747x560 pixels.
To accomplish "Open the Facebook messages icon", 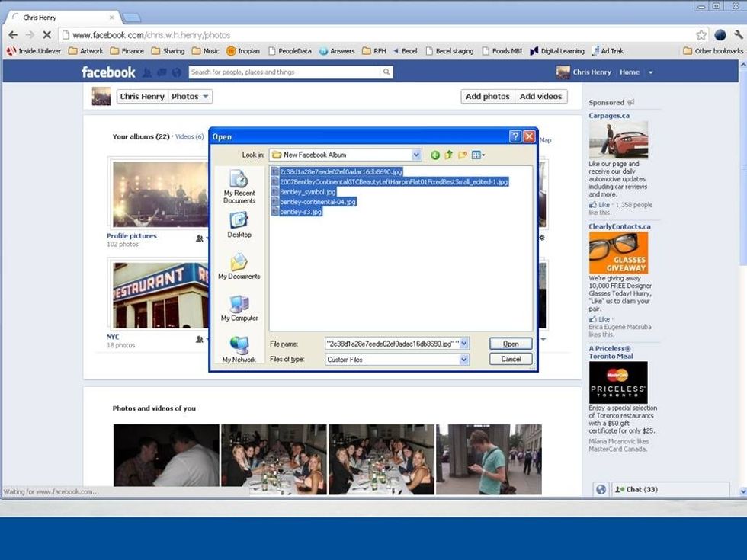I will click(162, 72).
